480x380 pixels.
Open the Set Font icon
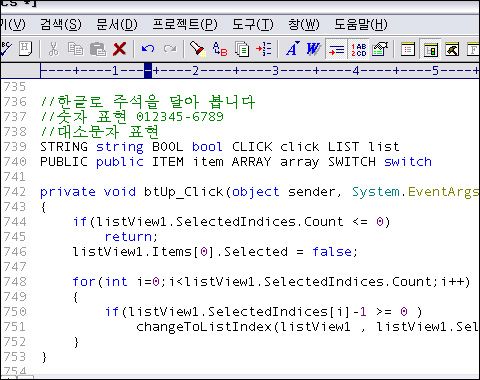coord(292,49)
